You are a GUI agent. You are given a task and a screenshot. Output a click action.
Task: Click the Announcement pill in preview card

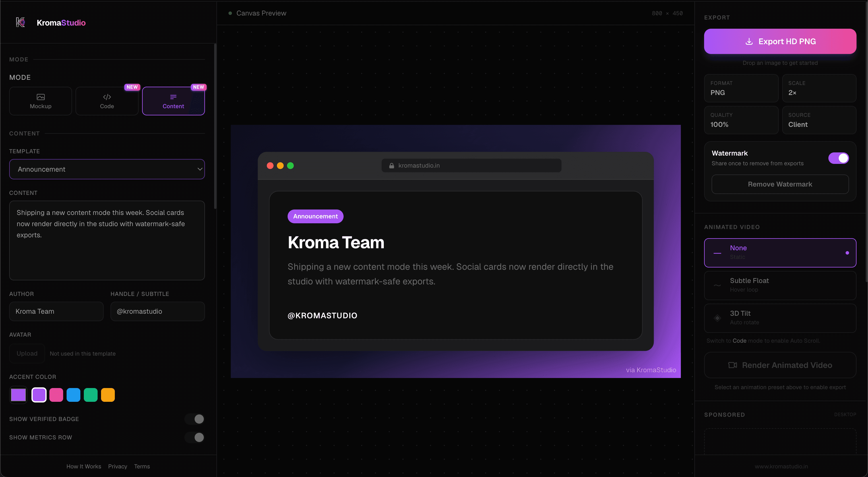(x=315, y=216)
